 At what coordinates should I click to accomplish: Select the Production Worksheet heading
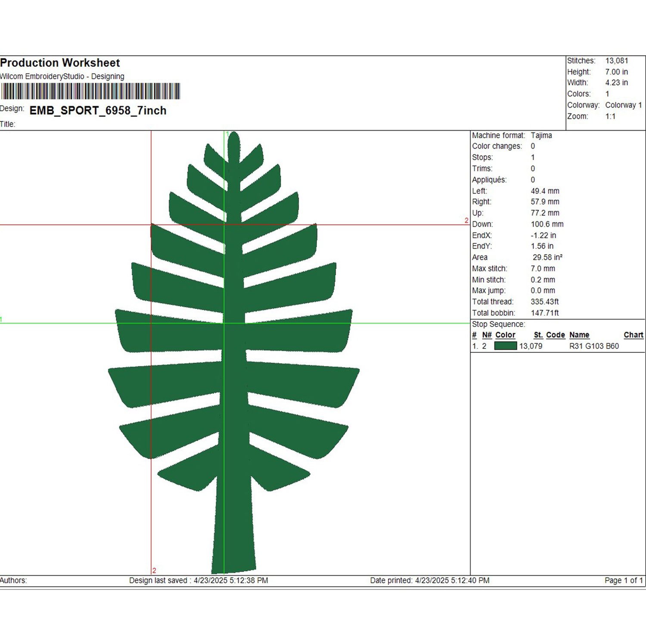60,63
